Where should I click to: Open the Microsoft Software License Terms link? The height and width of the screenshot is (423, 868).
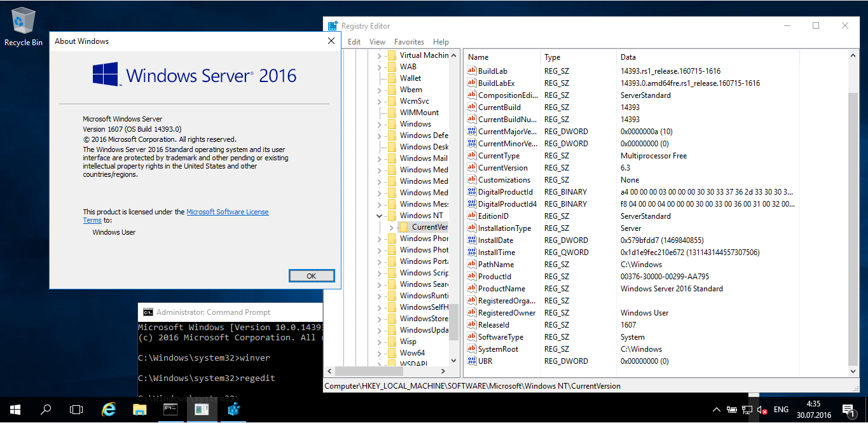227,212
